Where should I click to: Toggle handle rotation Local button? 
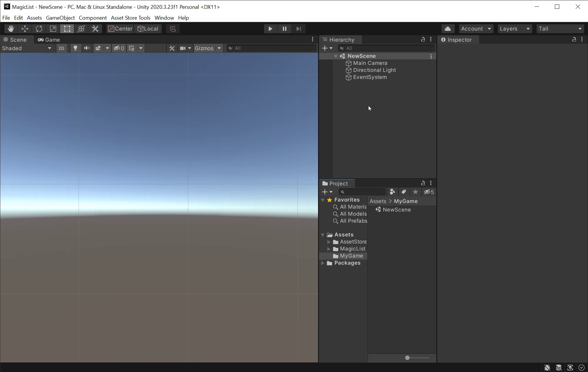pos(148,29)
